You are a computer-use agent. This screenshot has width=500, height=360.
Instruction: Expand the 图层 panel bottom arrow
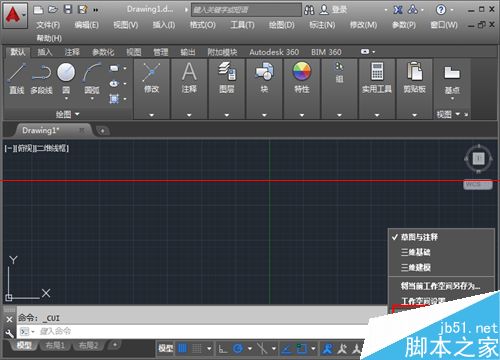[x=227, y=115]
